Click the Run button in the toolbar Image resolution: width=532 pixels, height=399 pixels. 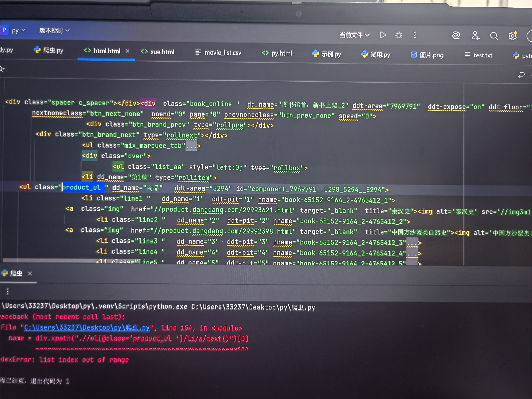coord(383,35)
